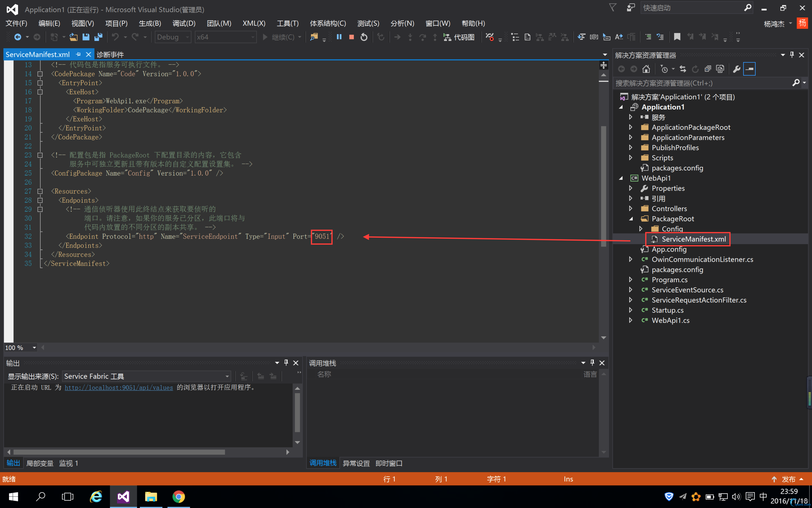
Task: Sync with active document in Solution Explorer
Action: point(683,69)
